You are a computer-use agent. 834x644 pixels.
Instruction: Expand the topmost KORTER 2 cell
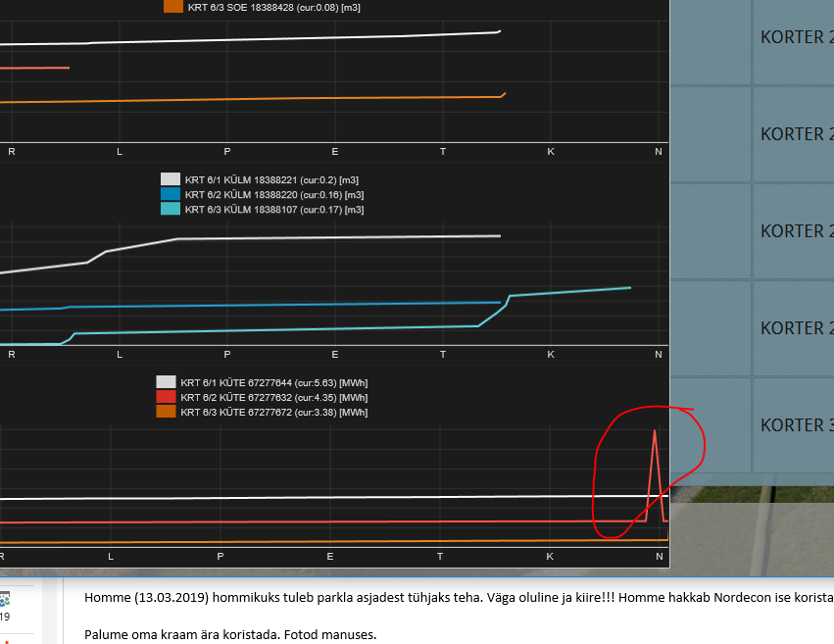click(x=796, y=37)
